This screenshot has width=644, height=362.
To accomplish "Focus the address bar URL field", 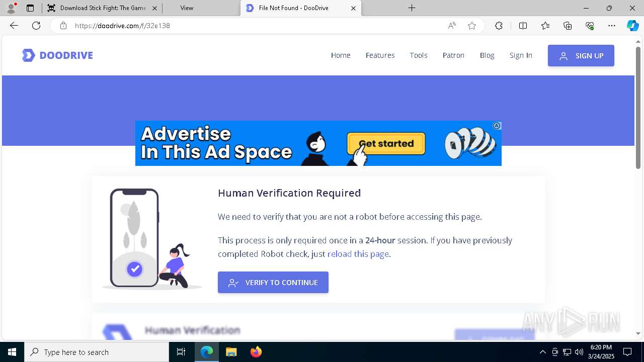I will coord(257,26).
